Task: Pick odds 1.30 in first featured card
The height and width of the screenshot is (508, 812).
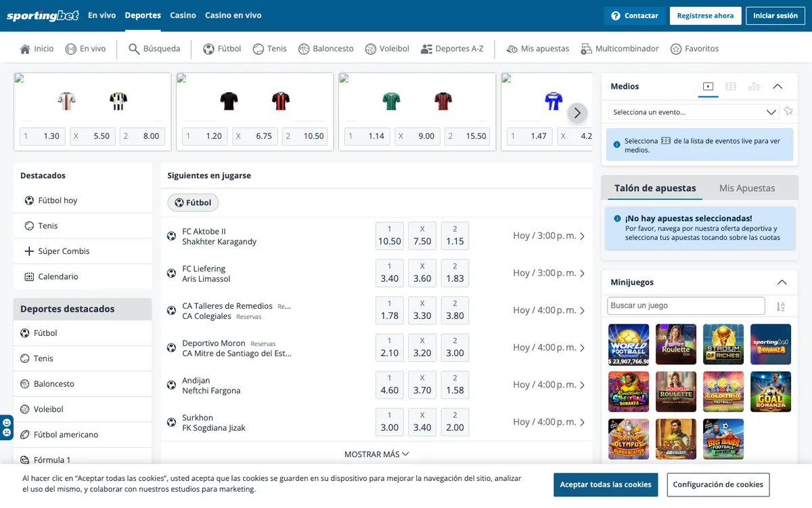Action: (43, 136)
